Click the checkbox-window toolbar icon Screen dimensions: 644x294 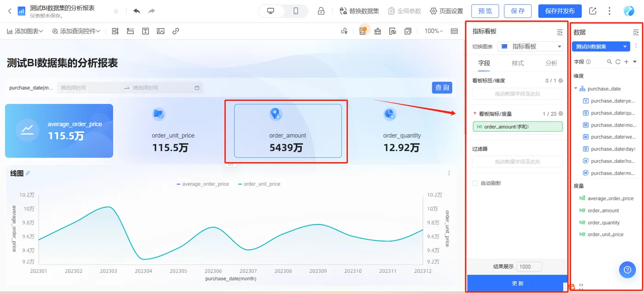coord(408,31)
